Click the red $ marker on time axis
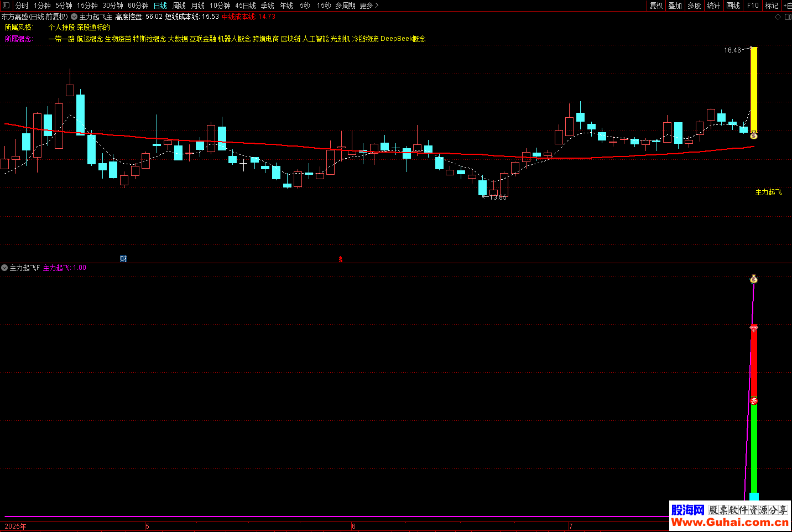This screenshot has height=532, width=792. point(341,259)
